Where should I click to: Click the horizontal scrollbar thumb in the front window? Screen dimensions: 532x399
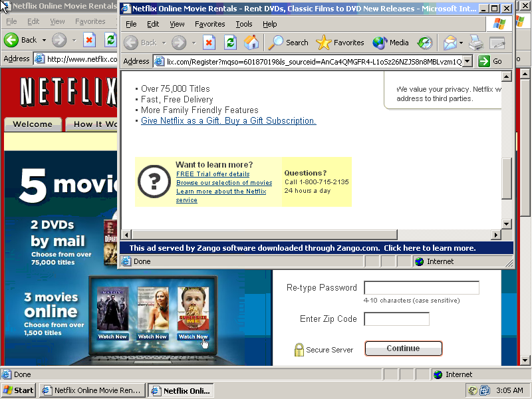pyautogui.click(x=265, y=235)
